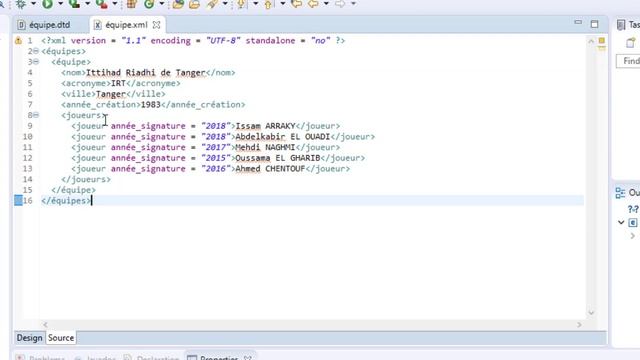Open the New Java Class dropdown arrow
640x360 pixels.
pyautogui.click(x=162, y=4)
